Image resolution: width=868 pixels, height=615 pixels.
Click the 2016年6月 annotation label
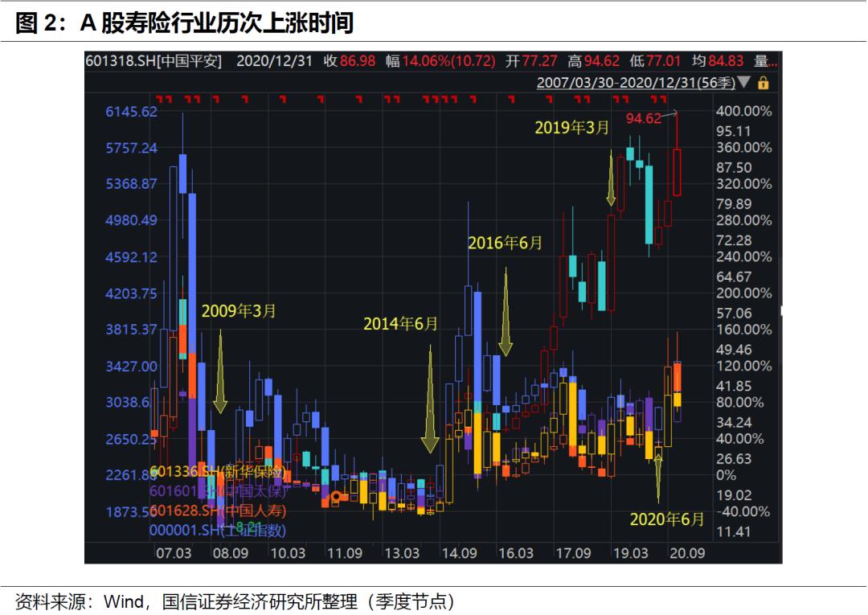(x=505, y=243)
